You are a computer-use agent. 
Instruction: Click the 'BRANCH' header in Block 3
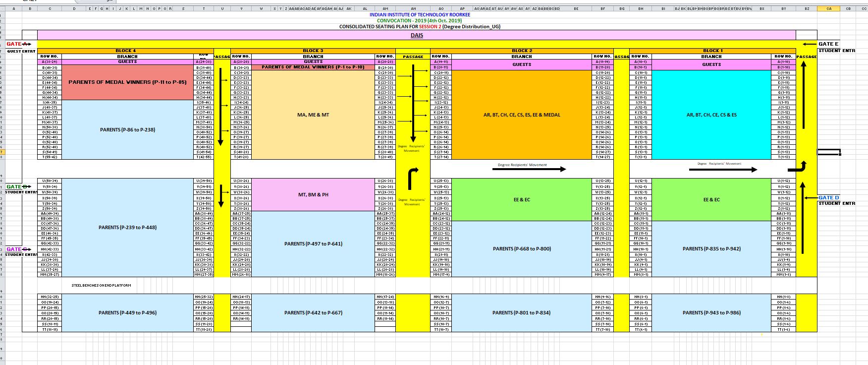(x=313, y=57)
